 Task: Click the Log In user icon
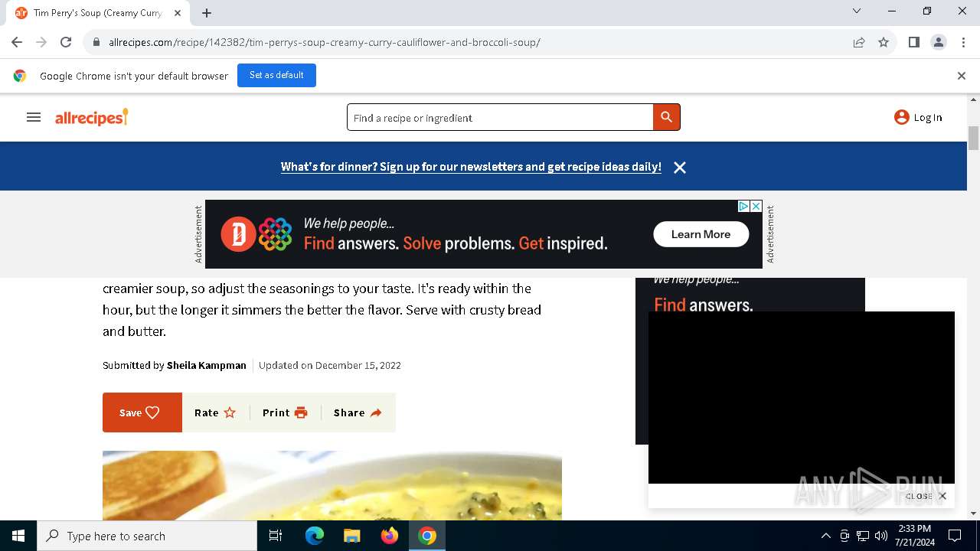click(902, 117)
